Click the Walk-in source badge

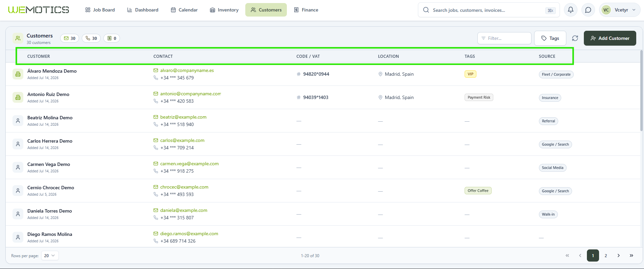click(x=548, y=214)
